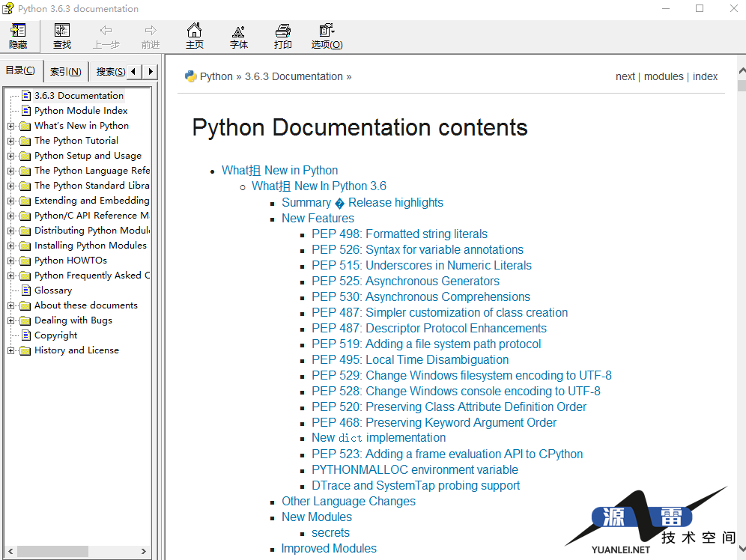Open the index link in header
Screen dimensions: 746x560
[x=705, y=76]
